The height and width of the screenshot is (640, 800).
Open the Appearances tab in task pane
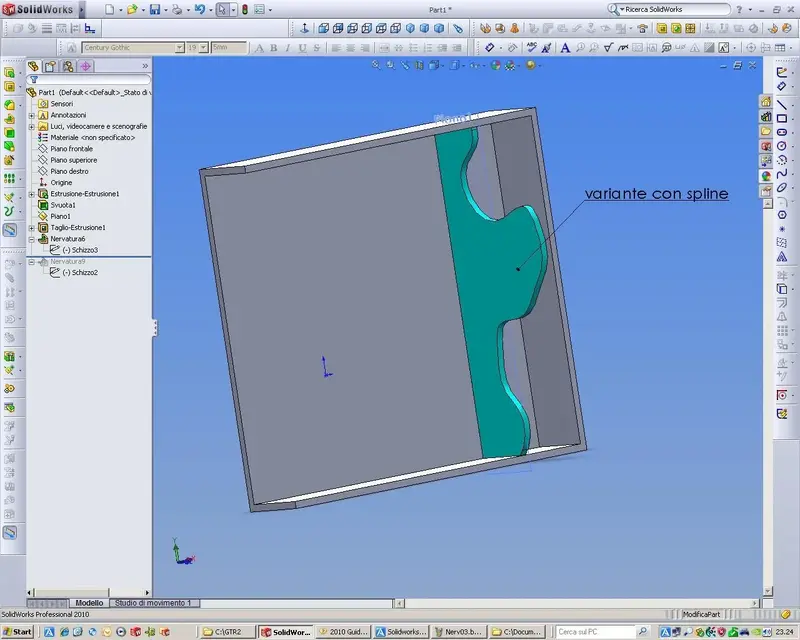(x=766, y=176)
